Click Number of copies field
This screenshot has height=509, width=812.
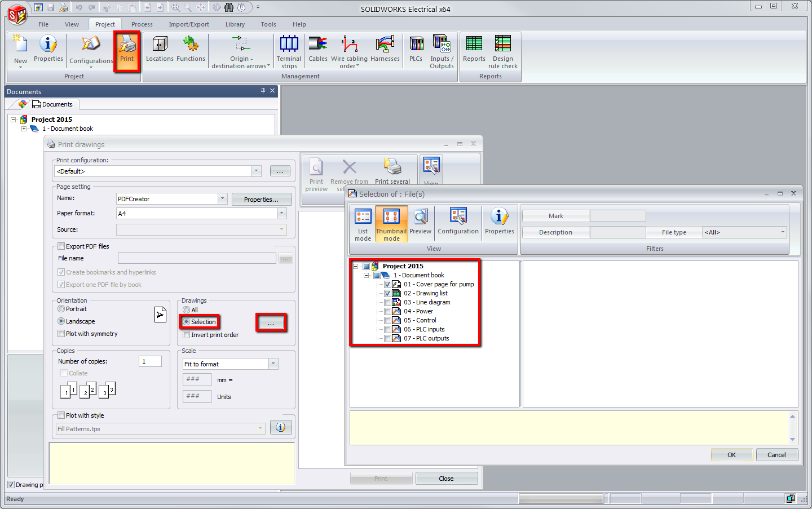tap(150, 361)
